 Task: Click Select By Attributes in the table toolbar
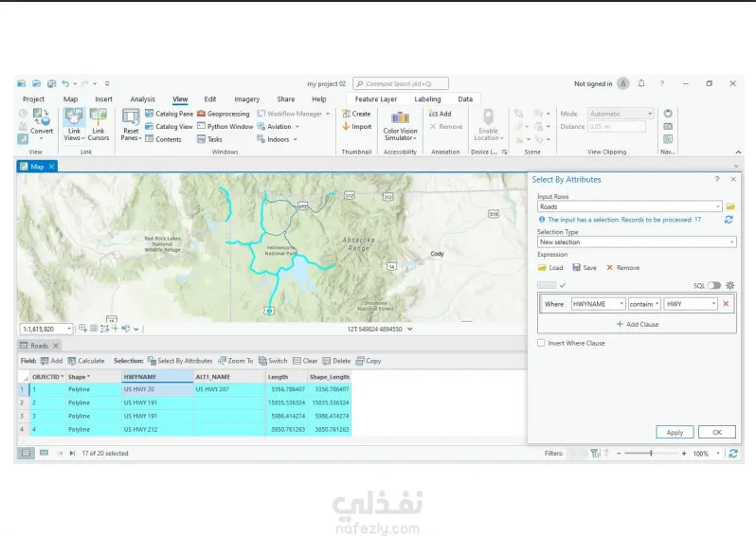tap(180, 361)
